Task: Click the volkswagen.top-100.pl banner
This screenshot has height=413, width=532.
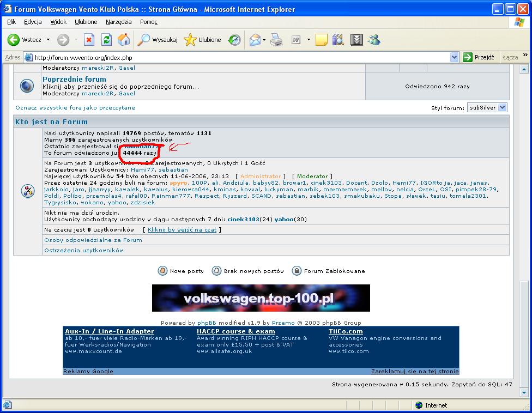Action: [x=261, y=298]
